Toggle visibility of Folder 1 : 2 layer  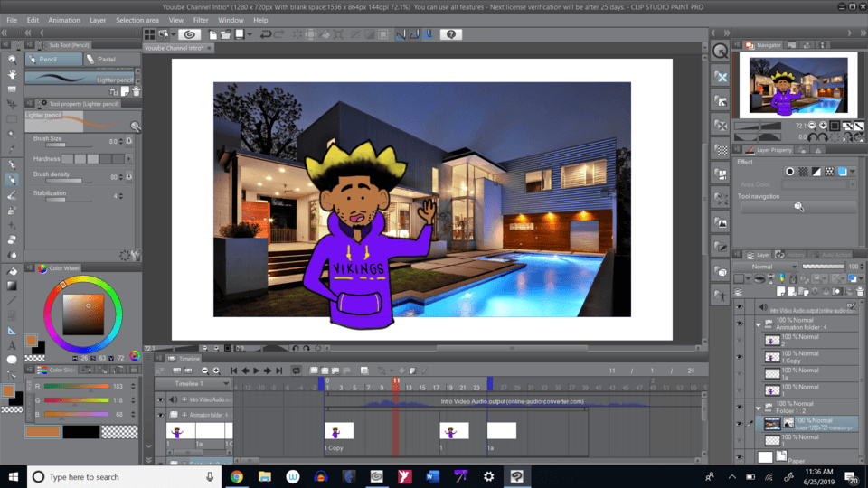tap(739, 408)
